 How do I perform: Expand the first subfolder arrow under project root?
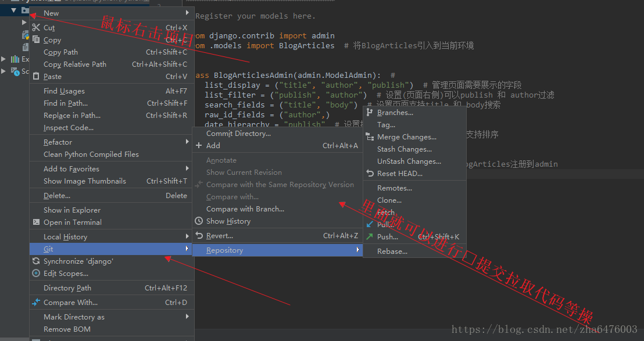[x=24, y=22]
